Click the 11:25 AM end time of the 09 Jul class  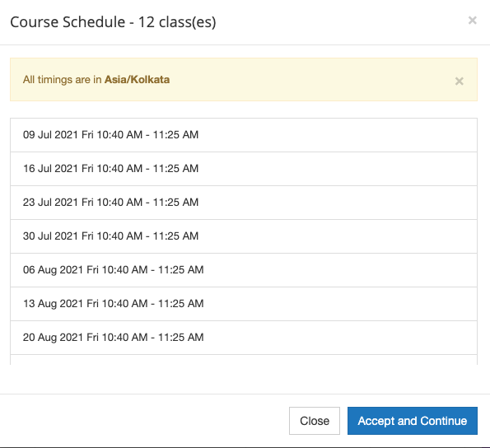(x=175, y=135)
